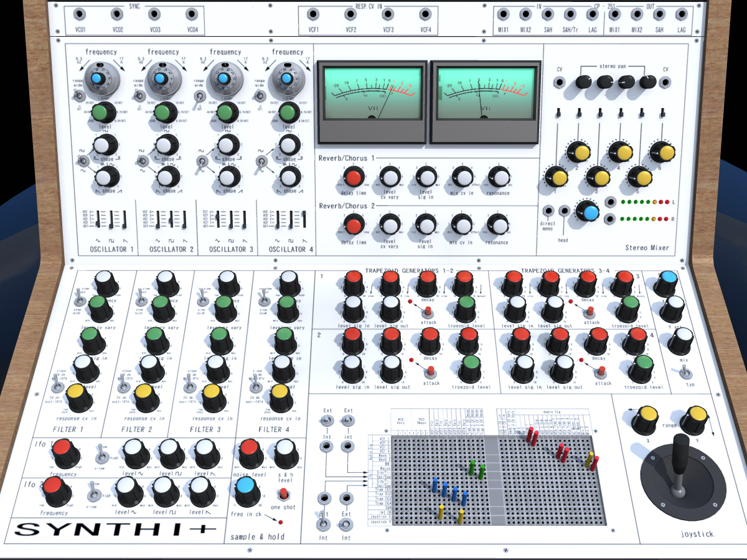Click the sine VCF routing slider of Oscillator 1
This screenshot has width=747, height=560.
click(98, 220)
